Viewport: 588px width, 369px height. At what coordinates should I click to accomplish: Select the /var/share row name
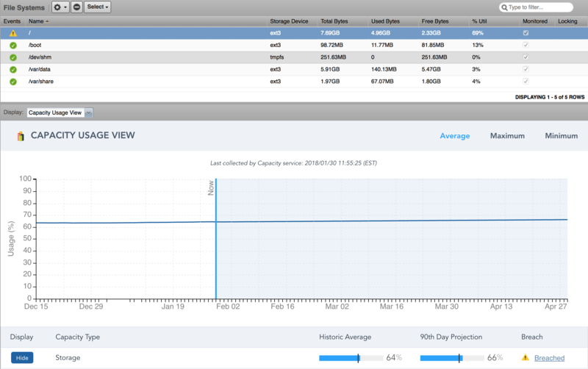pyautogui.click(x=41, y=82)
